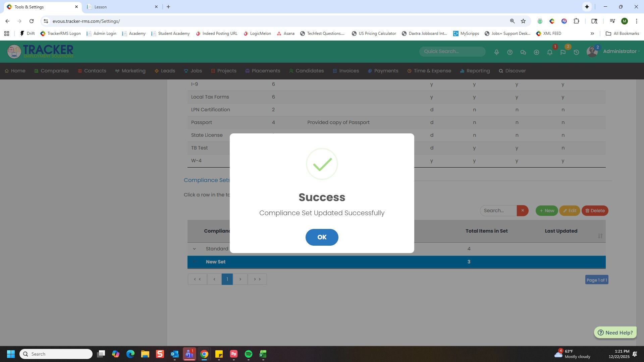Show more bookmarks with double chevron
Image resolution: width=644 pixels, height=362 pixels.
click(592, 34)
